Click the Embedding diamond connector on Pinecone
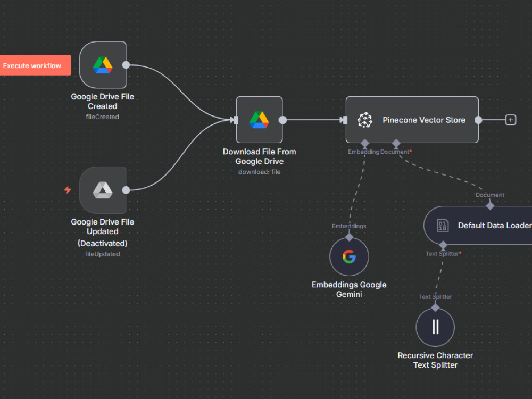This screenshot has height=399, width=532. click(x=365, y=143)
